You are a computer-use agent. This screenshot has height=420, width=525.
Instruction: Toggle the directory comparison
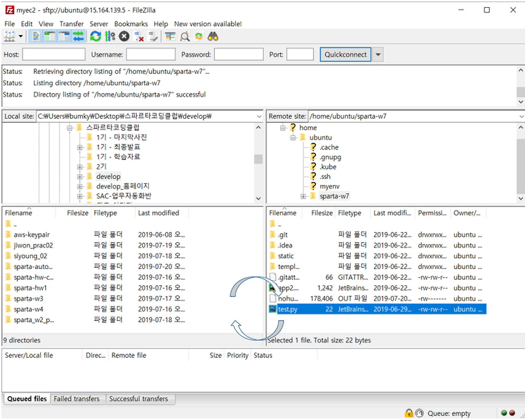[185, 36]
